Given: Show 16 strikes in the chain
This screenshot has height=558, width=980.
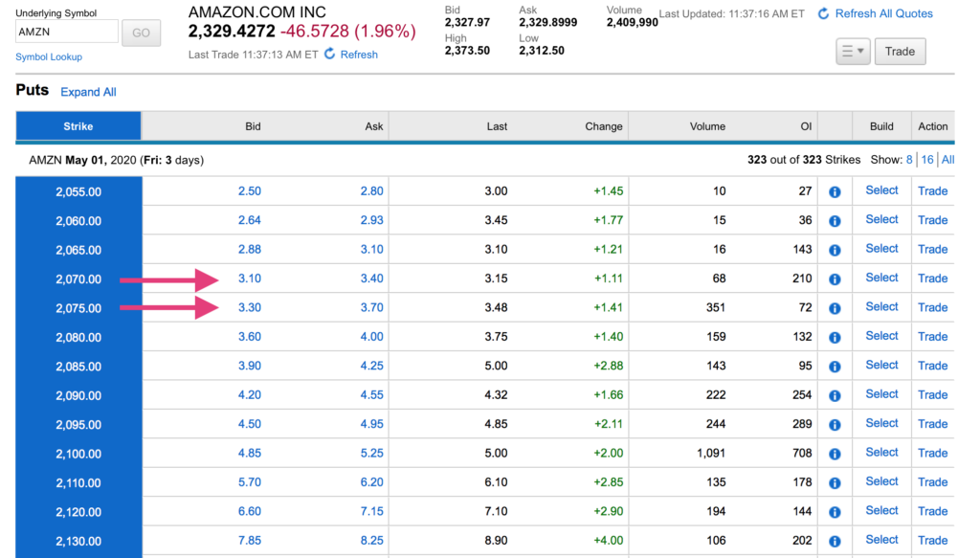Looking at the screenshot, I should (x=927, y=160).
